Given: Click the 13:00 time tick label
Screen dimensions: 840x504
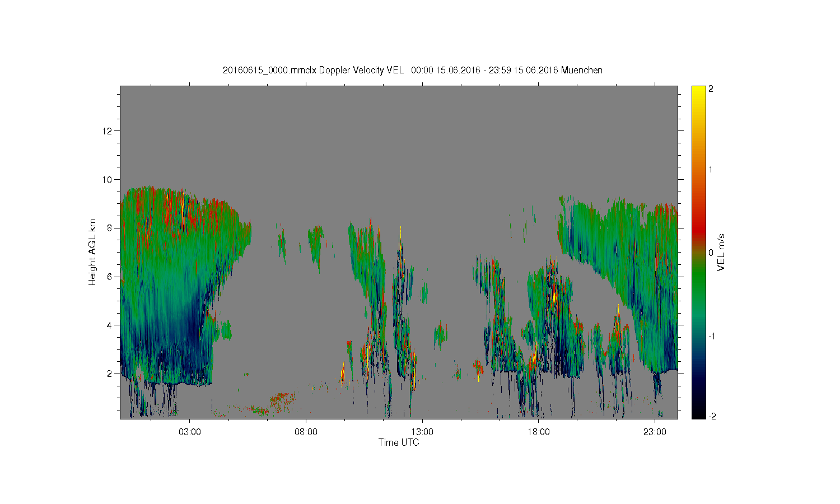Looking at the screenshot, I should point(422,432).
